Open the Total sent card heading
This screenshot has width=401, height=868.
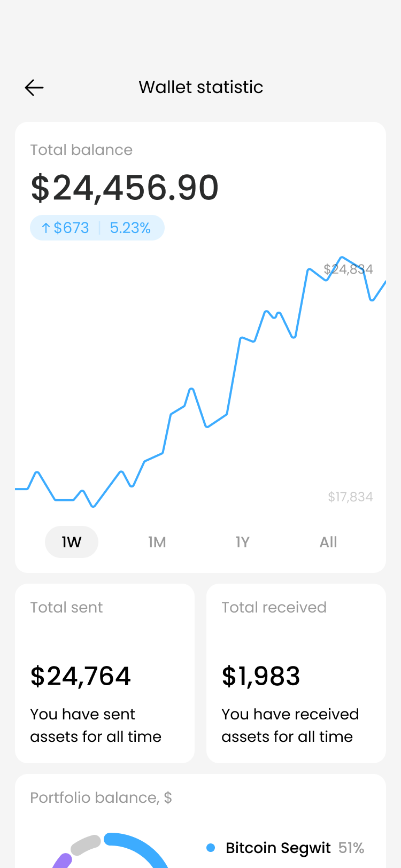(66, 607)
